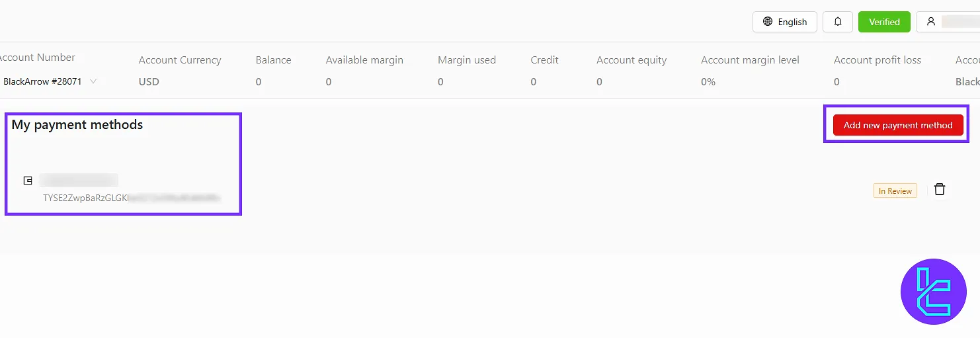Image resolution: width=980 pixels, height=338 pixels.
Task: Click the globe icon in language selector
Action: 768,22
